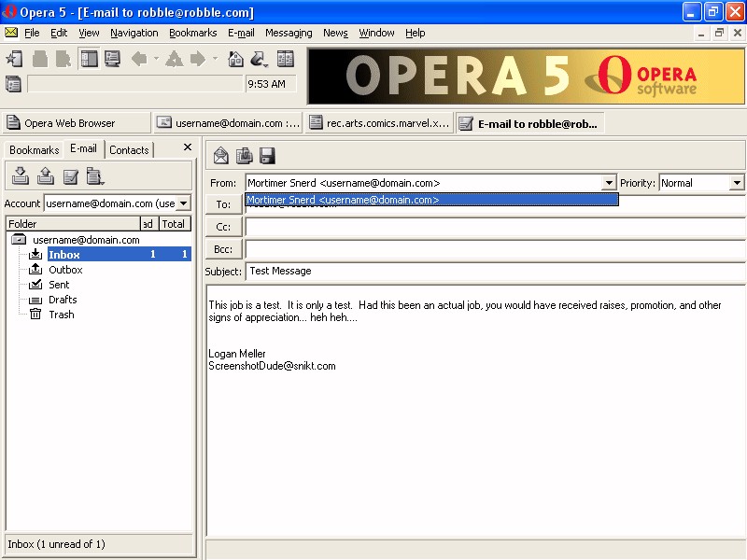Open the Back history dropdown arrow
747x560 pixels.
pyautogui.click(x=156, y=59)
